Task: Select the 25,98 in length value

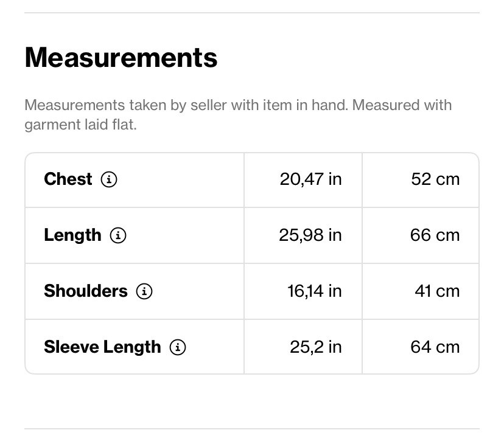Action: click(310, 235)
